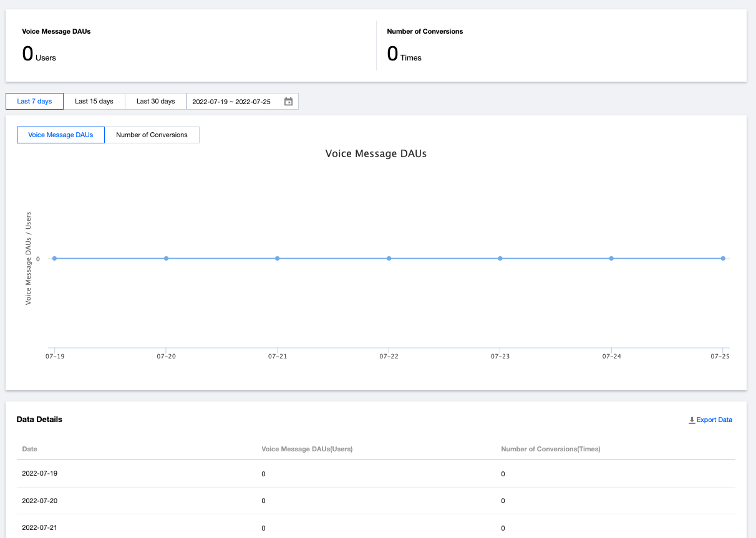This screenshot has width=756, height=538.
Task: Click the Voice Message DAUs(Users) column header
Action: pos(307,449)
